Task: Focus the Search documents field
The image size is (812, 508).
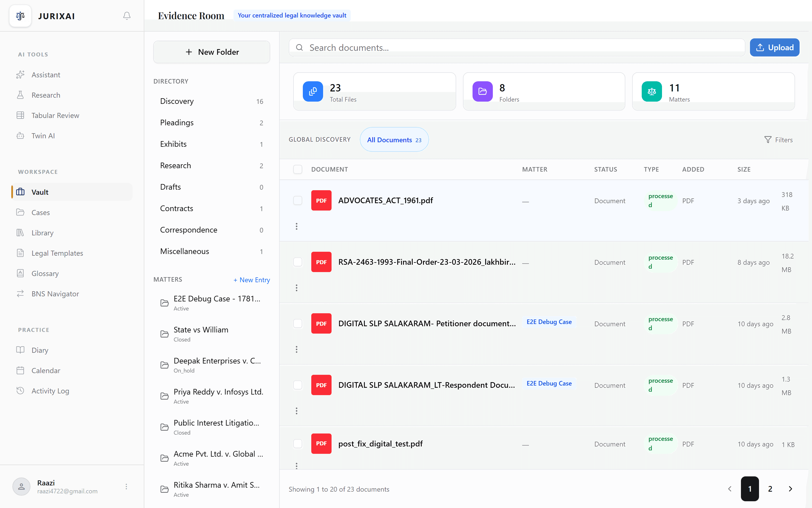Action: (x=517, y=48)
